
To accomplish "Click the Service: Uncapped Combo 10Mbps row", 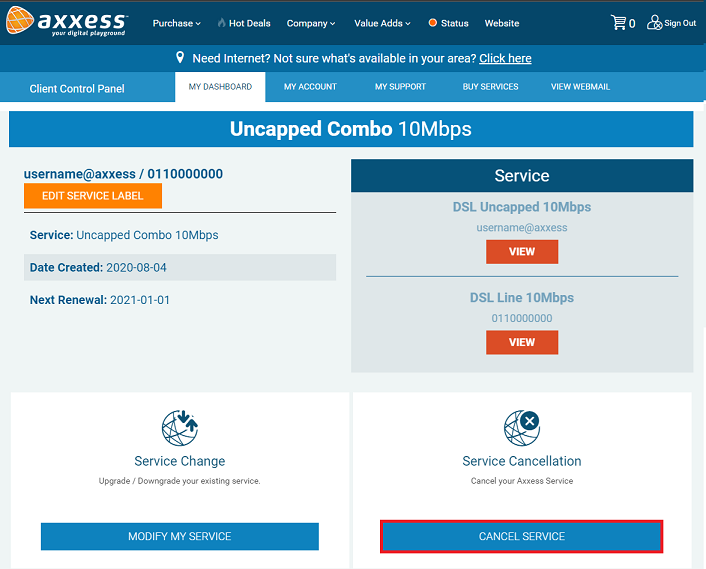I will click(180, 235).
